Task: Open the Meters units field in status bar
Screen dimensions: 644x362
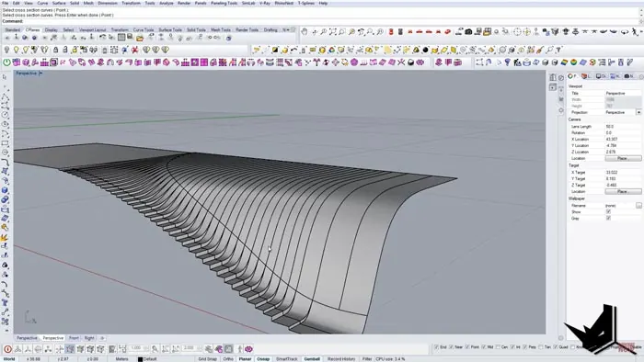Action: [121, 359]
